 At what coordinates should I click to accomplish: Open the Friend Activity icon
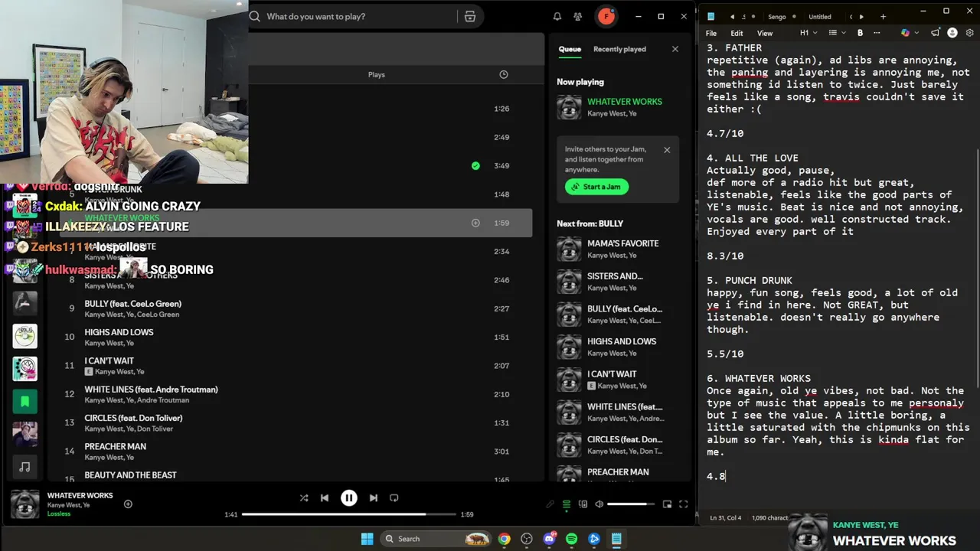click(578, 16)
